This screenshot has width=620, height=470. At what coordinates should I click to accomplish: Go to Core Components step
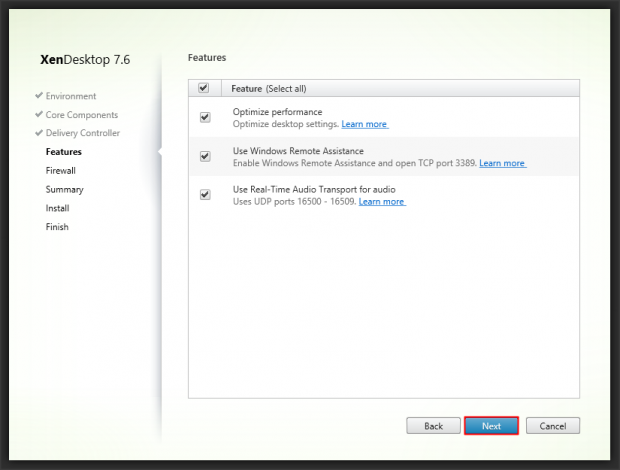pyautogui.click(x=82, y=115)
